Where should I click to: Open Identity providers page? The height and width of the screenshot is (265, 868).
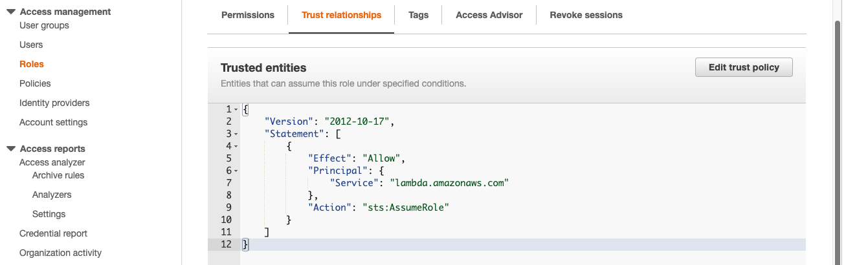[x=54, y=103]
